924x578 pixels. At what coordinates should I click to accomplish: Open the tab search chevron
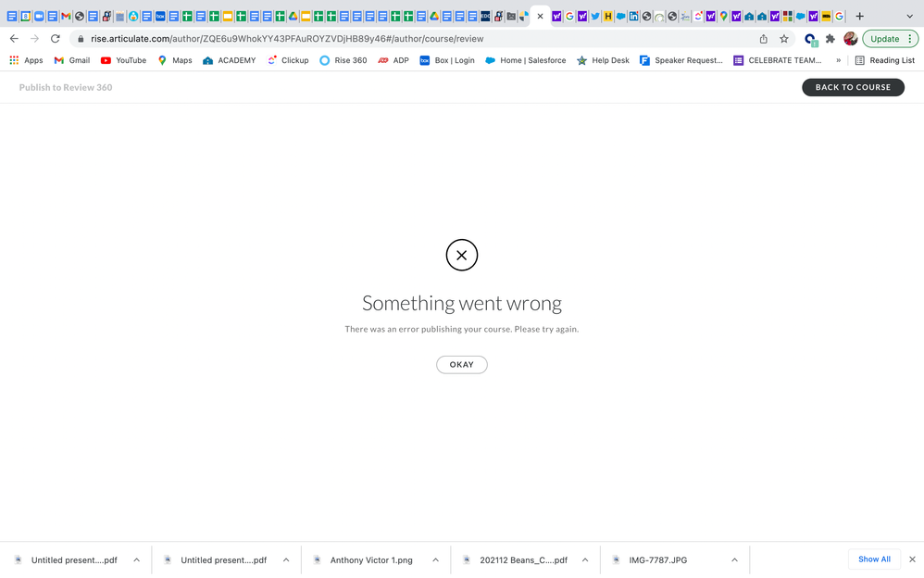tap(909, 17)
